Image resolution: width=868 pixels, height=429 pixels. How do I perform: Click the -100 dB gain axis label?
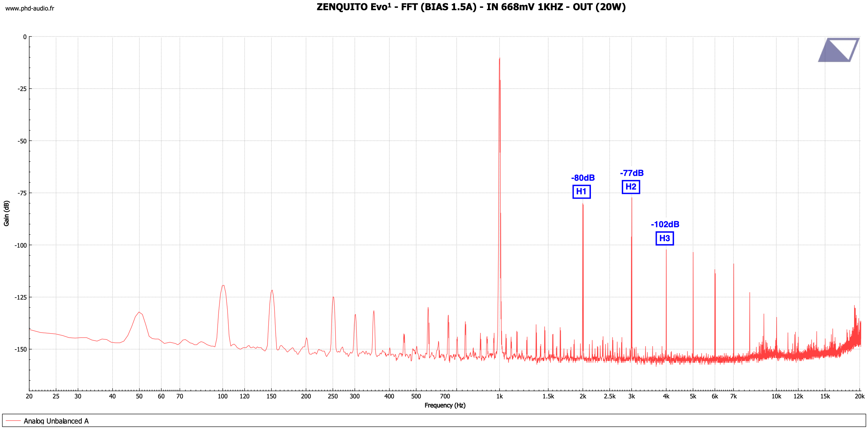(20, 246)
